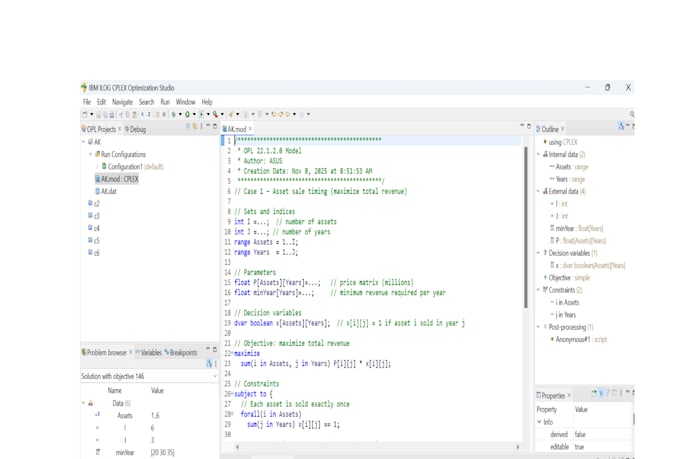Collapse Constraints in Outline
The width and height of the screenshot is (680, 459).
click(538, 290)
